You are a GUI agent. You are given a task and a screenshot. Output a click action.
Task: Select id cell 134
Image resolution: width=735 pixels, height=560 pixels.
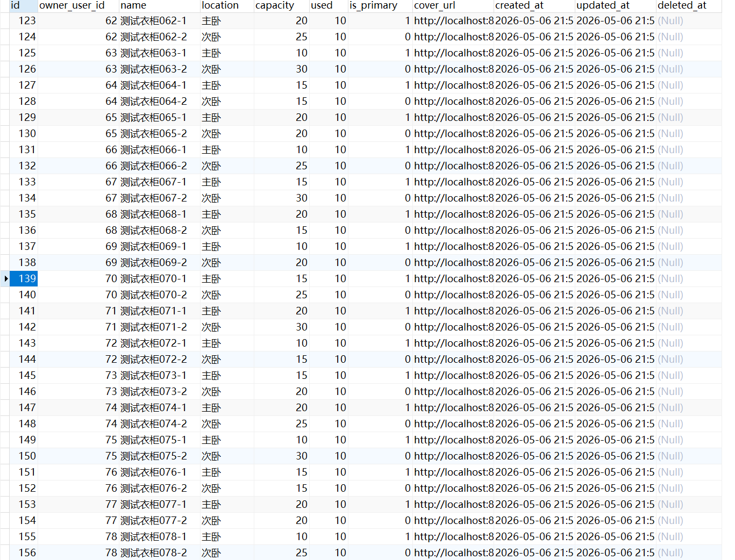click(x=24, y=198)
